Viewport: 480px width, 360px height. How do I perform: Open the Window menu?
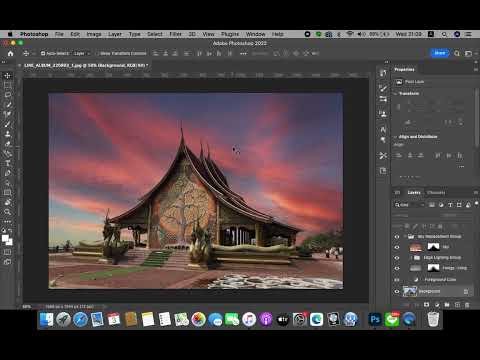point(255,34)
